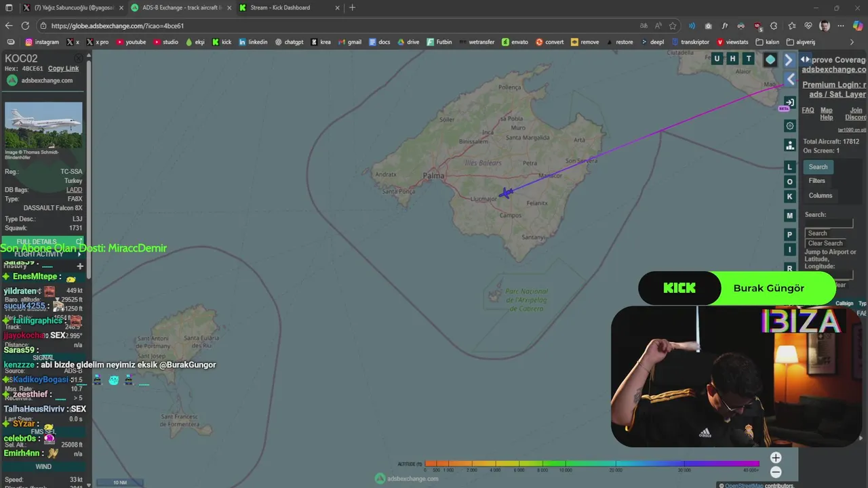Toggle the P map option

pos(789,235)
